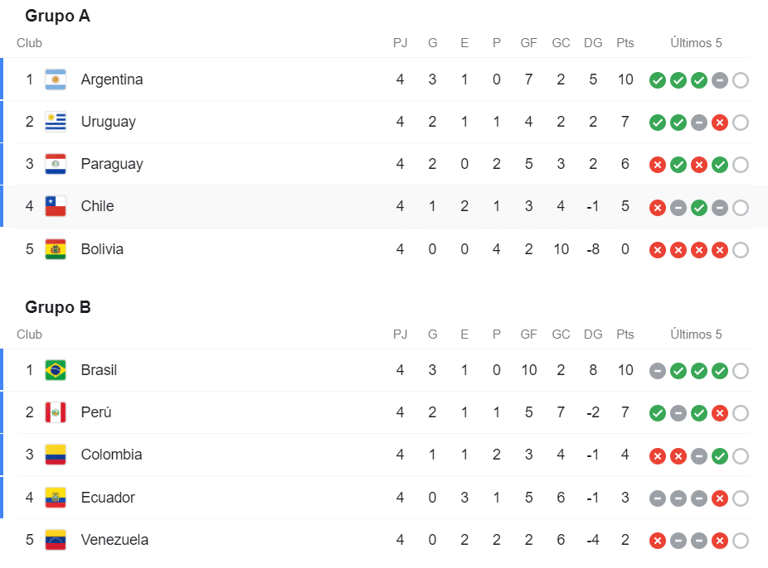Click the Venezuela flag icon
768x568 pixels.
click(x=55, y=540)
